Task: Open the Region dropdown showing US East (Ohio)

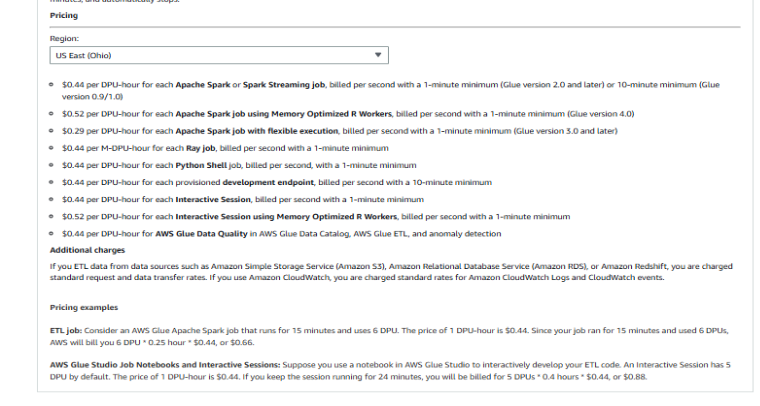Action: coord(219,55)
